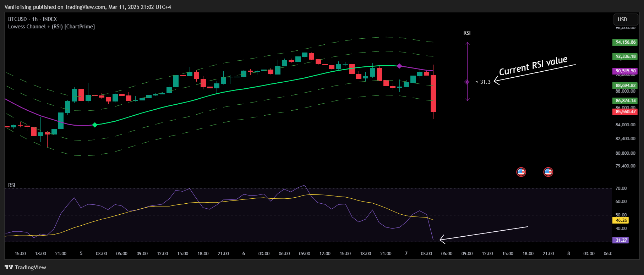Click the first US flag economic event icon
This screenshot has width=644, height=275.
[x=521, y=172]
